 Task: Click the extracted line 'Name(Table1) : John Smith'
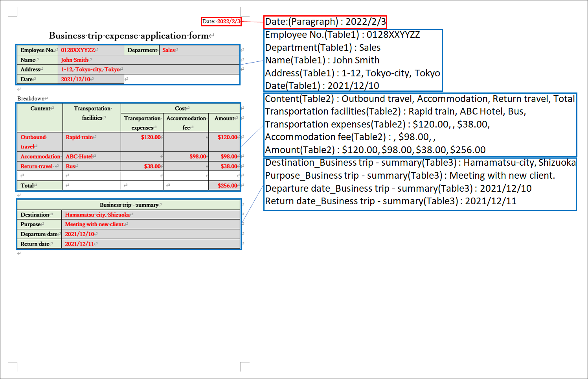[x=322, y=60]
